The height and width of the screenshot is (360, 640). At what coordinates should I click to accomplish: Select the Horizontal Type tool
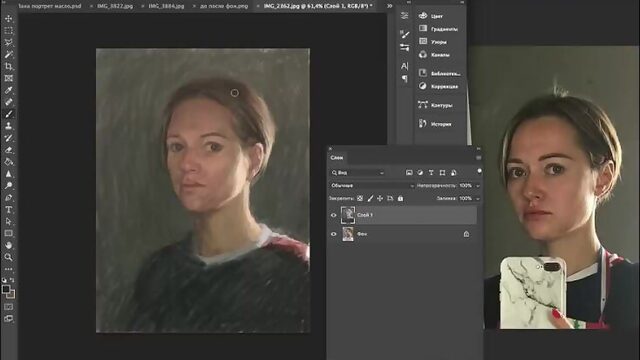tap(8, 210)
